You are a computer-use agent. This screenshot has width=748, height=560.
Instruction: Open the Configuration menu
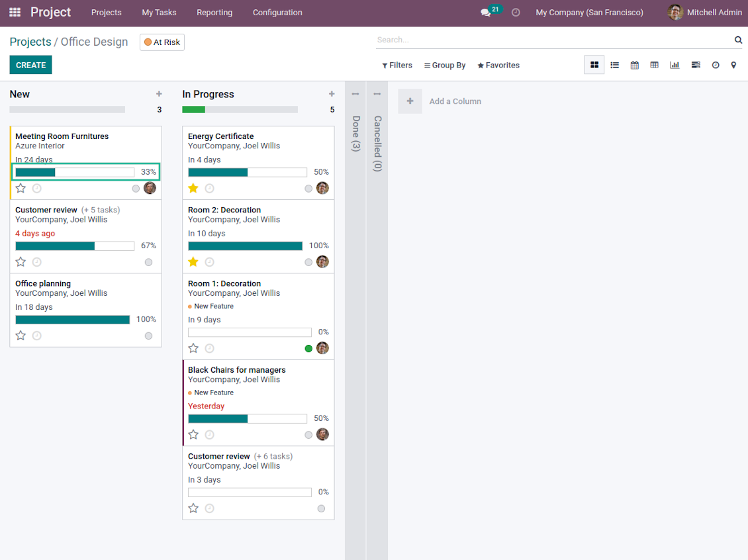pyautogui.click(x=277, y=13)
